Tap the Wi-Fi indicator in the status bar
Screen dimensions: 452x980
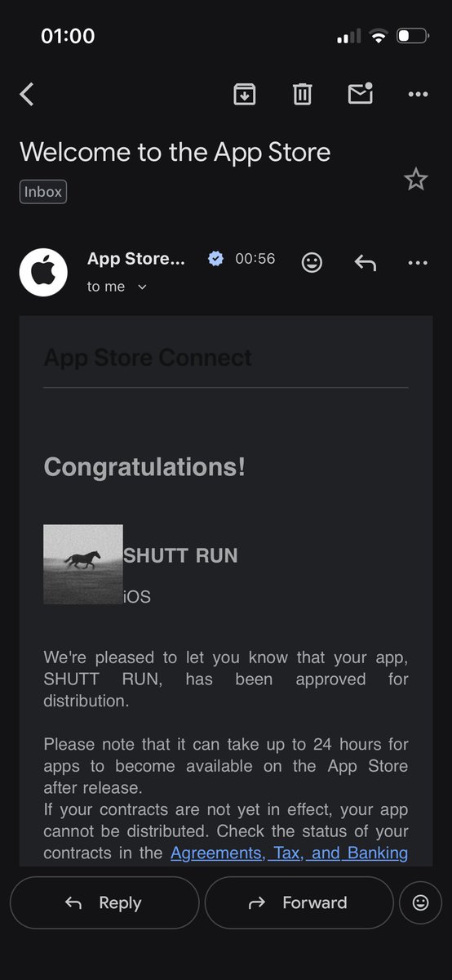[378, 36]
